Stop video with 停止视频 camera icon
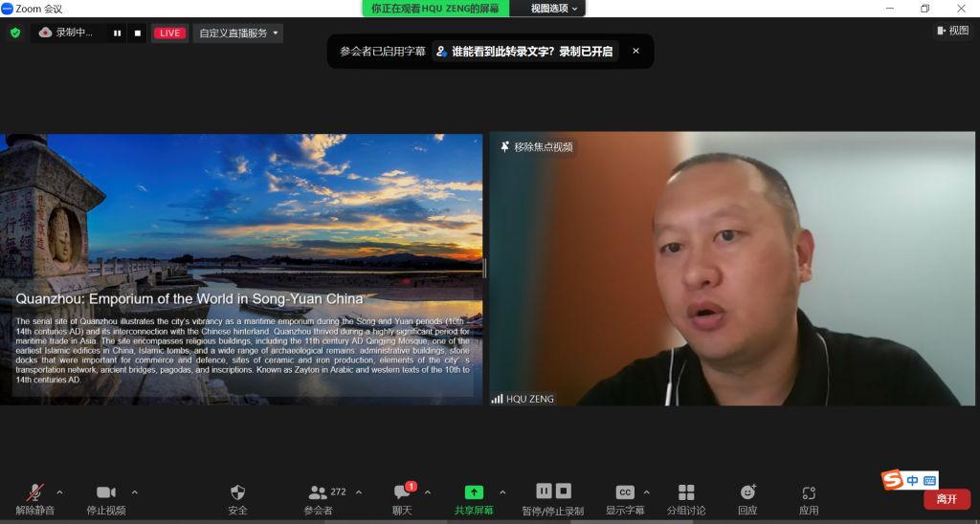The height and width of the screenshot is (524, 980). (x=106, y=493)
